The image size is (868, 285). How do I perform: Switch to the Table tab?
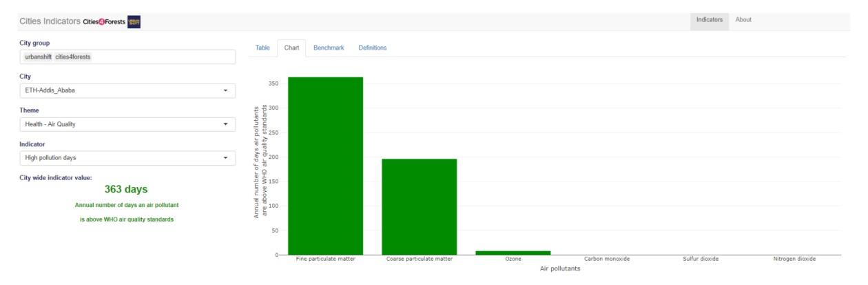[262, 48]
